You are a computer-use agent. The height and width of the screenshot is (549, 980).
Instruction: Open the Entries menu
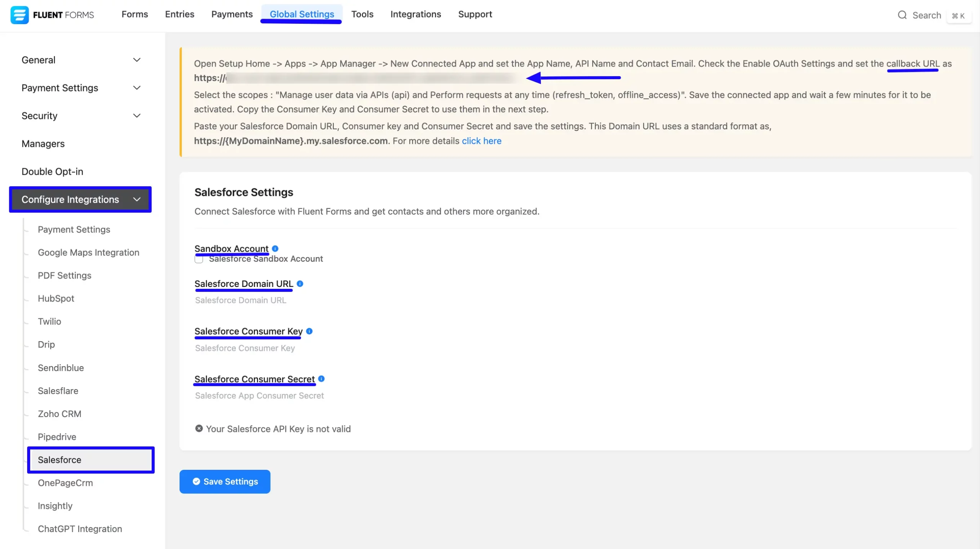coord(180,15)
